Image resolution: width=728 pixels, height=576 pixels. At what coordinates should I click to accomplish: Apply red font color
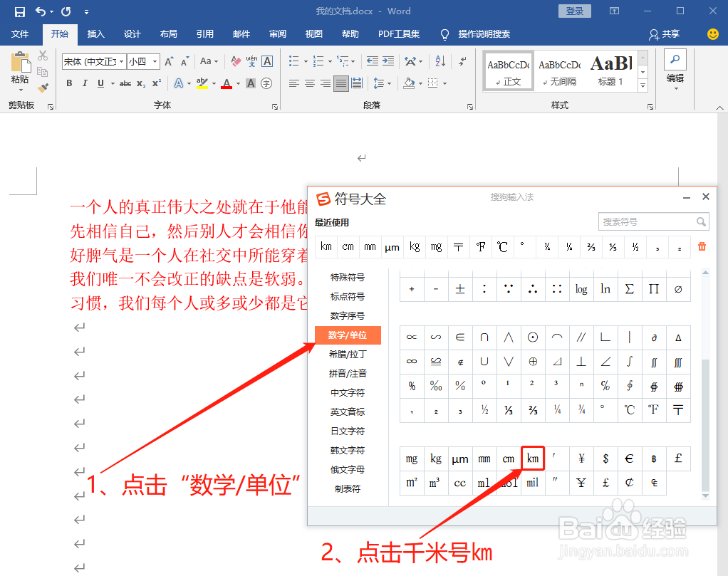point(227,83)
